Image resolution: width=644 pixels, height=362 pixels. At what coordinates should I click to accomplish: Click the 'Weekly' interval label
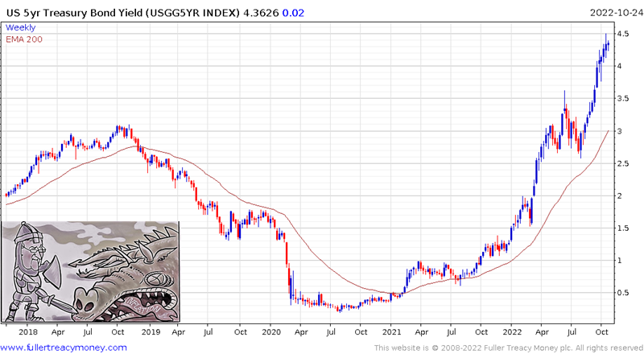point(21,27)
